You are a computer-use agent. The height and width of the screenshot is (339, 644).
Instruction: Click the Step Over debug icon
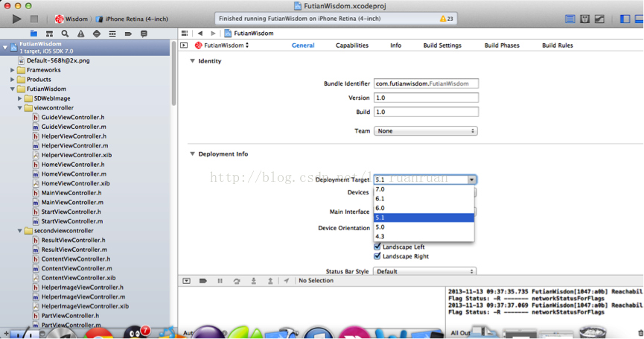[x=237, y=281]
